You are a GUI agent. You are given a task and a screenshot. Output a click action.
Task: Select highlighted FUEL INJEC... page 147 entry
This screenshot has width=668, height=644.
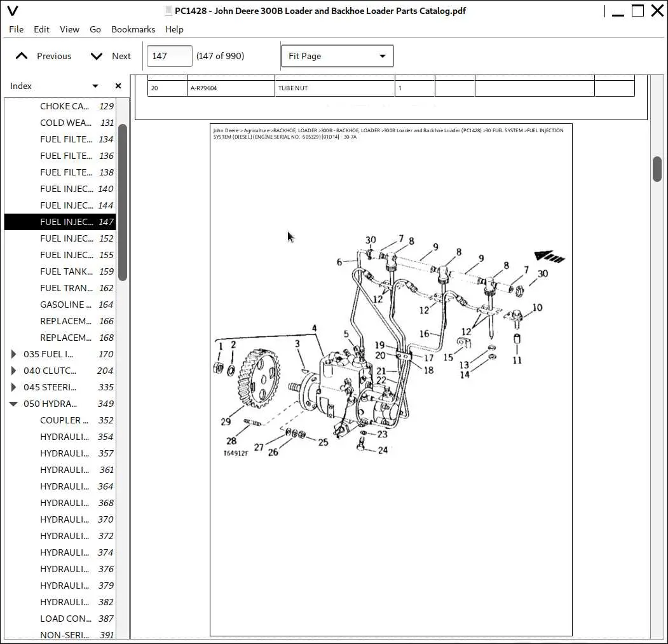(60, 222)
